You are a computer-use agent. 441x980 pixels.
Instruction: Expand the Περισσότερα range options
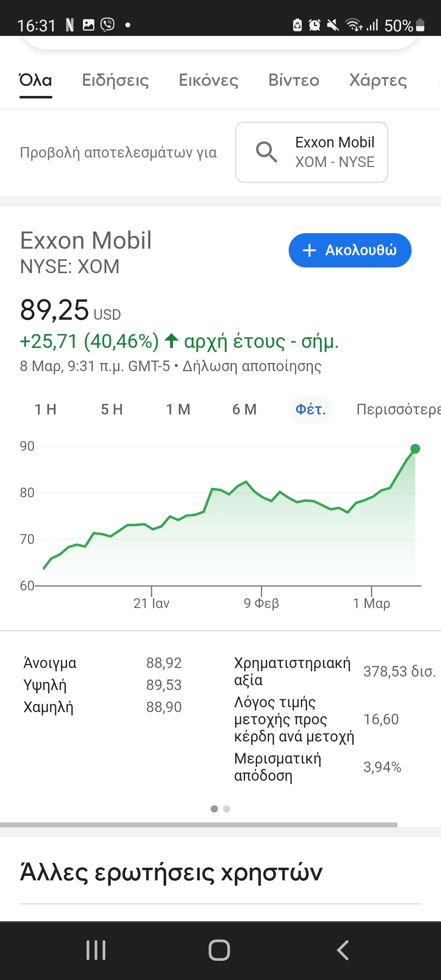(399, 409)
